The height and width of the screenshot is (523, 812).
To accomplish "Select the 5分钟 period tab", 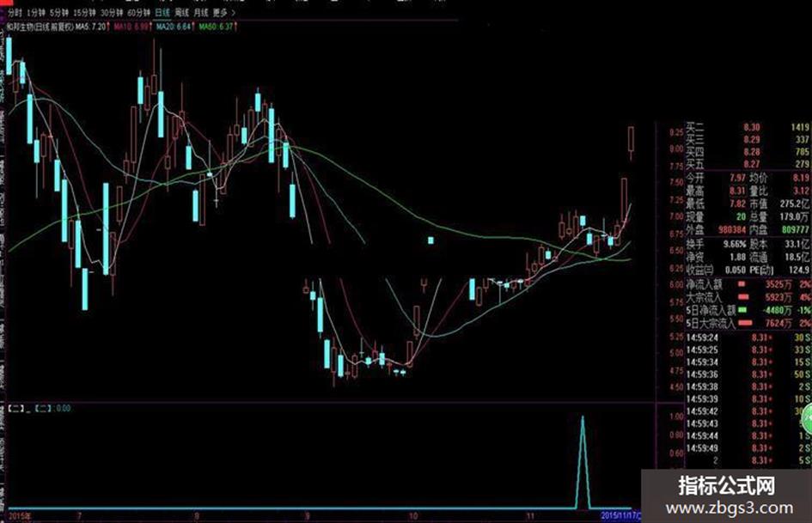I will 59,12.
